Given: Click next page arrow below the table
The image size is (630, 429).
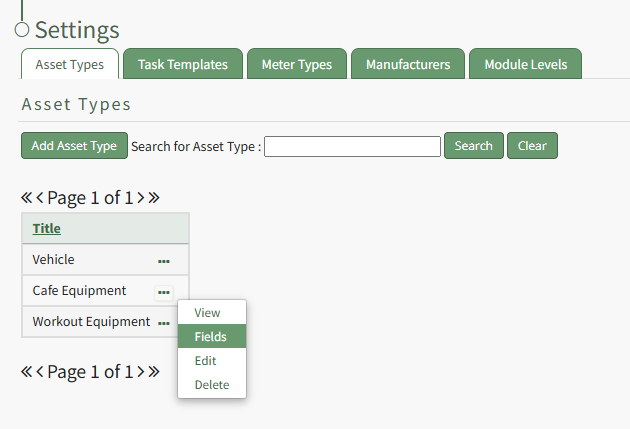Looking at the screenshot, I should tap(141, 371).
